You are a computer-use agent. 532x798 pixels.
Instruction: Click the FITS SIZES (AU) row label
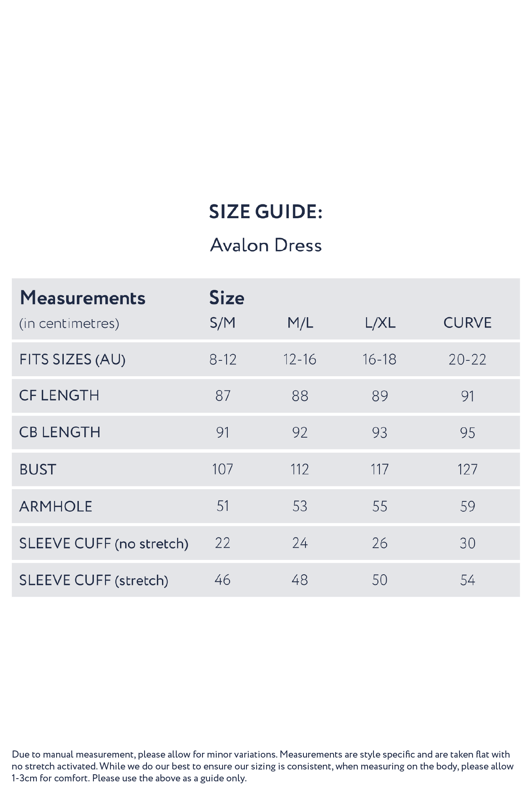tap(72, 360)
